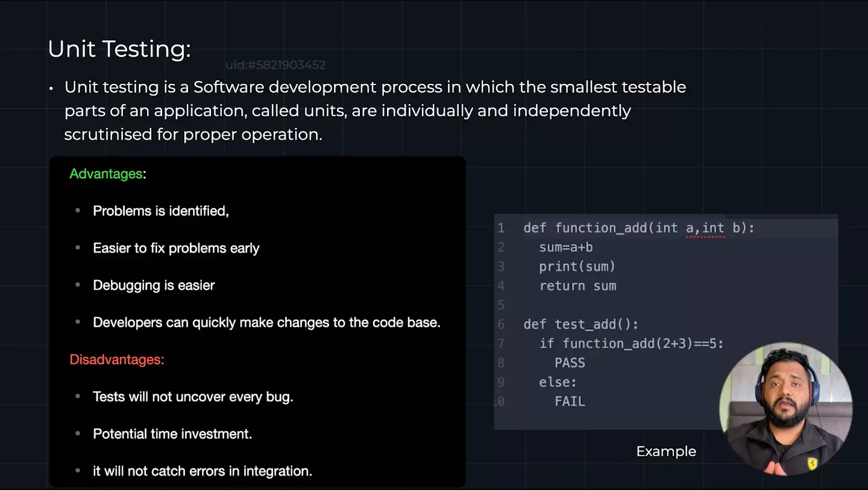Click the "FAIL" line in the code
Screen dimensions: 868x490
coord(570,401)
